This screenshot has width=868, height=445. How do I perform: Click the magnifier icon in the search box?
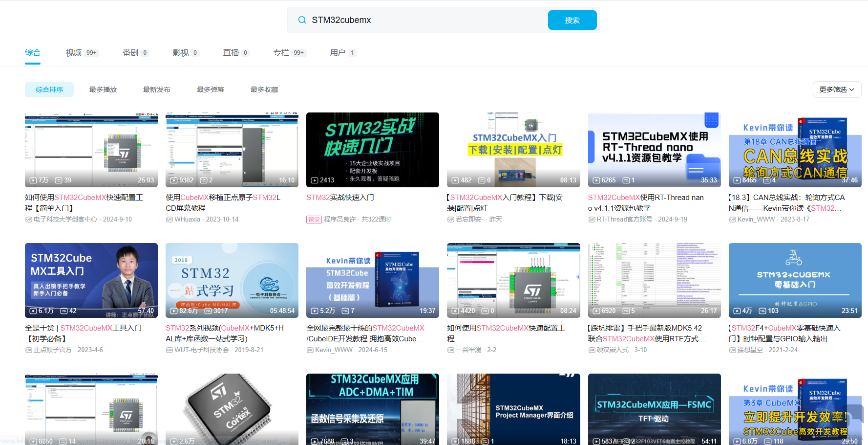[x=302, y=20]
